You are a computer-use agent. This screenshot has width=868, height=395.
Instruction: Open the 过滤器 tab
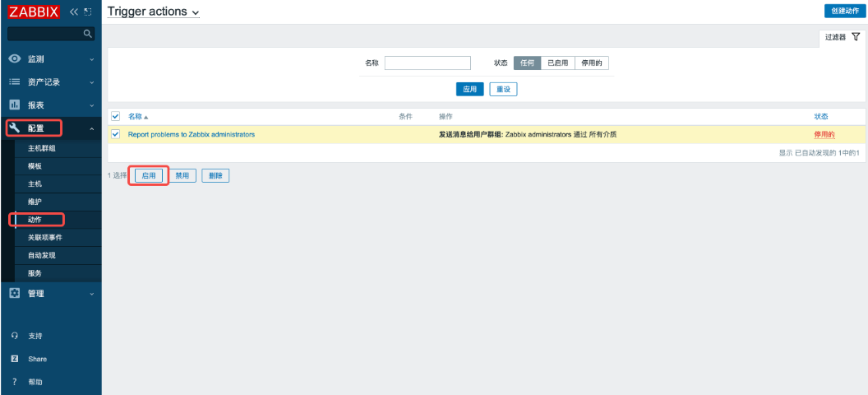(x=843, y=37)
